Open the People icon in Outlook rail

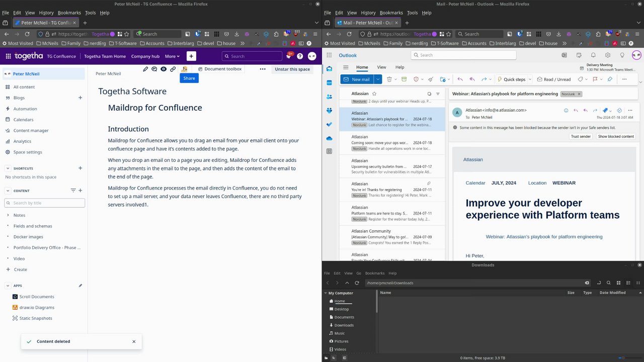click(329, 97)
